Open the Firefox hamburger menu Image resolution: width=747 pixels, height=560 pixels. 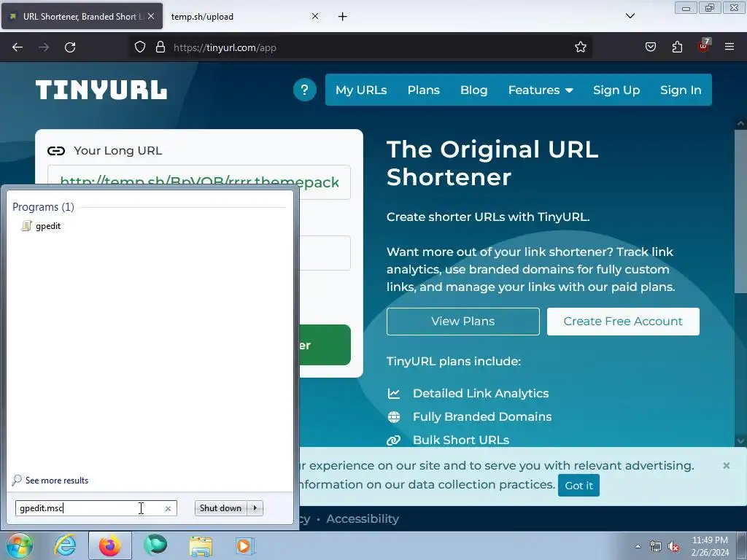click(729, 47)
